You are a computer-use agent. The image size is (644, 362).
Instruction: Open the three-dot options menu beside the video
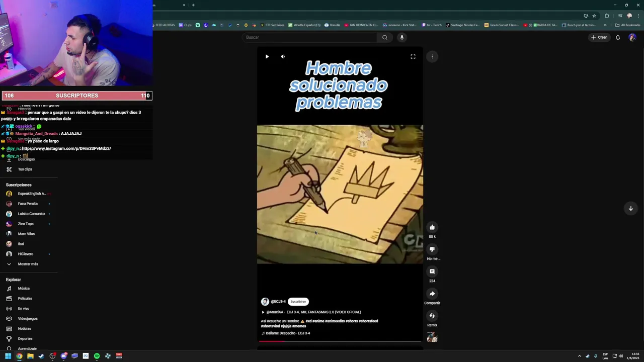[432, 57]
